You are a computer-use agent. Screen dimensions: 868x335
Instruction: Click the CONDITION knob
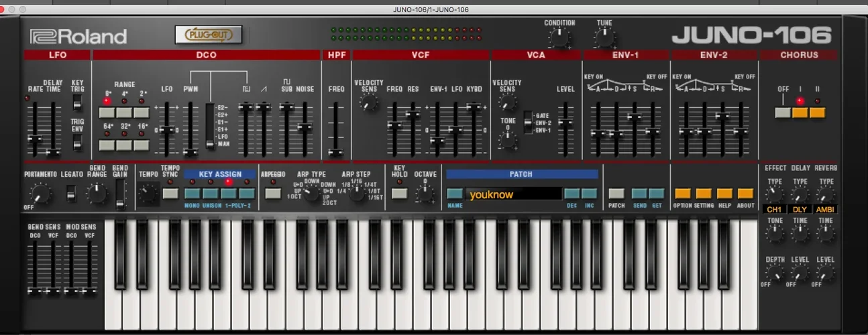click(x=559, y=37)
